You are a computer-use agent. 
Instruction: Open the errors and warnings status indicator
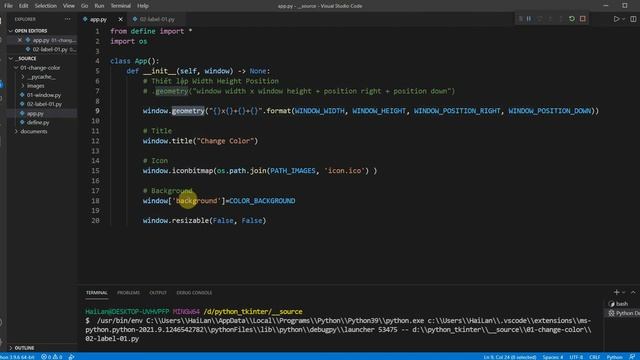[51, 357]
